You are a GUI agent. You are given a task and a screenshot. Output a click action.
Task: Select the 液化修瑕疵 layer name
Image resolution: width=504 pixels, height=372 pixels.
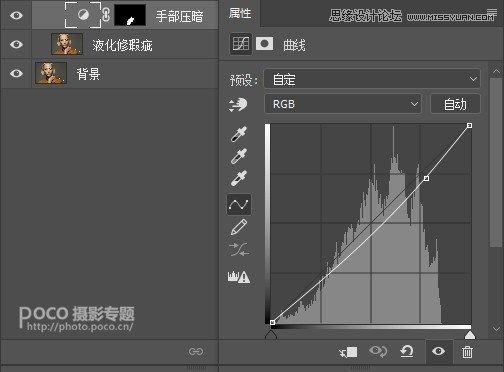[x=122, y=45]
